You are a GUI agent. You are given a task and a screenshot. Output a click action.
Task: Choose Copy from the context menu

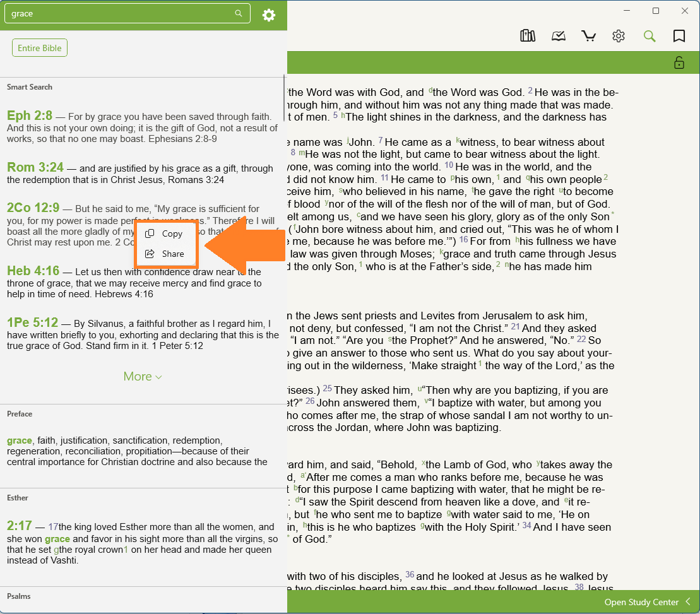point(172,233)
